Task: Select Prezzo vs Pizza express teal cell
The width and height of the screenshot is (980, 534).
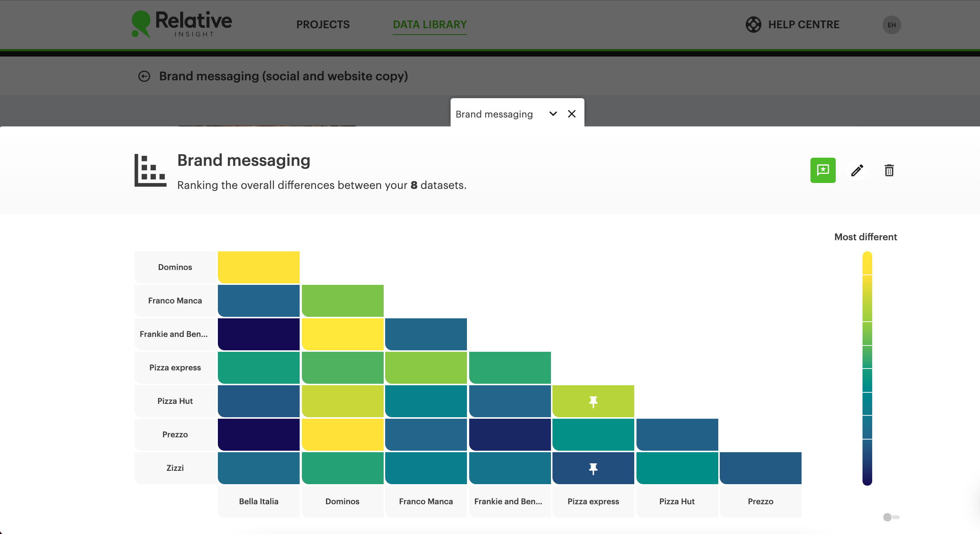Action: (593, 435)
